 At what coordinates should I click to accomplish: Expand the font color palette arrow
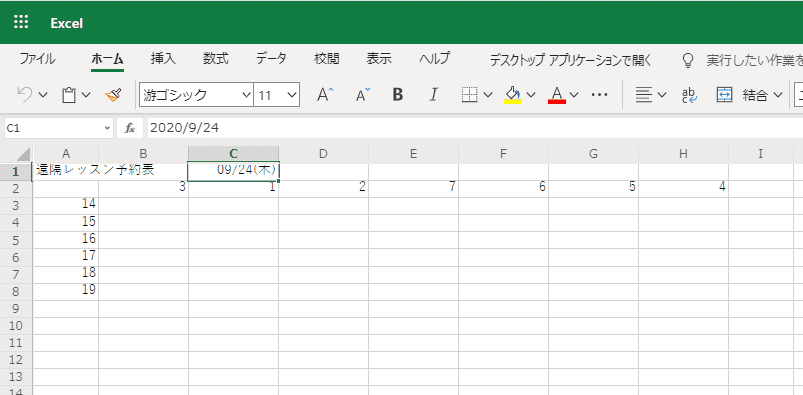tap(574, 95)
